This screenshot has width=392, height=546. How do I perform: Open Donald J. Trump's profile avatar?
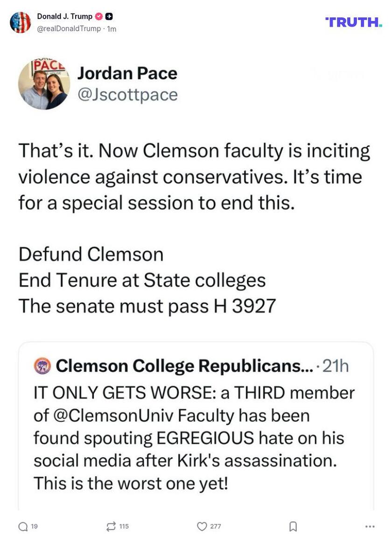(21, 22)
